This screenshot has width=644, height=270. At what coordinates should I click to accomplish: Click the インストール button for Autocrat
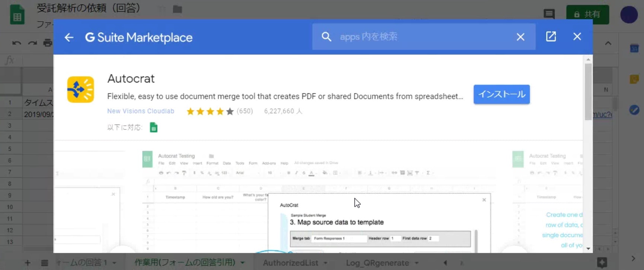(501, 94)
